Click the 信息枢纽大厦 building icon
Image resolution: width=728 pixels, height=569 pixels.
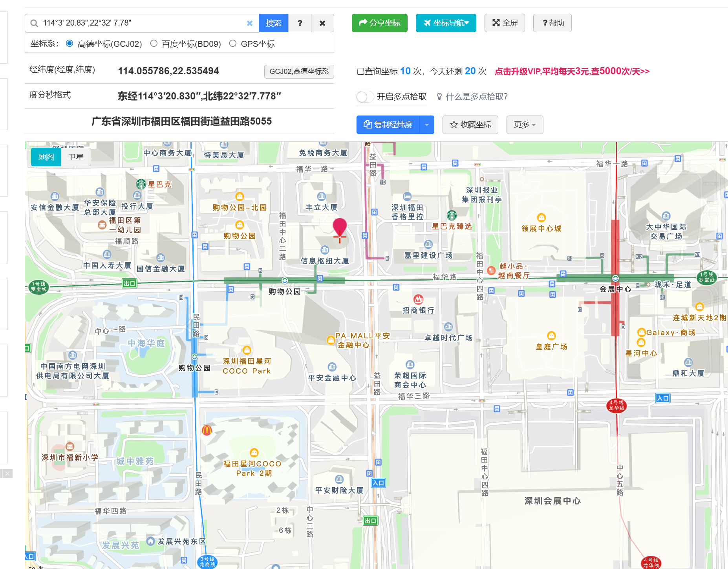click(x=325, y=250)
